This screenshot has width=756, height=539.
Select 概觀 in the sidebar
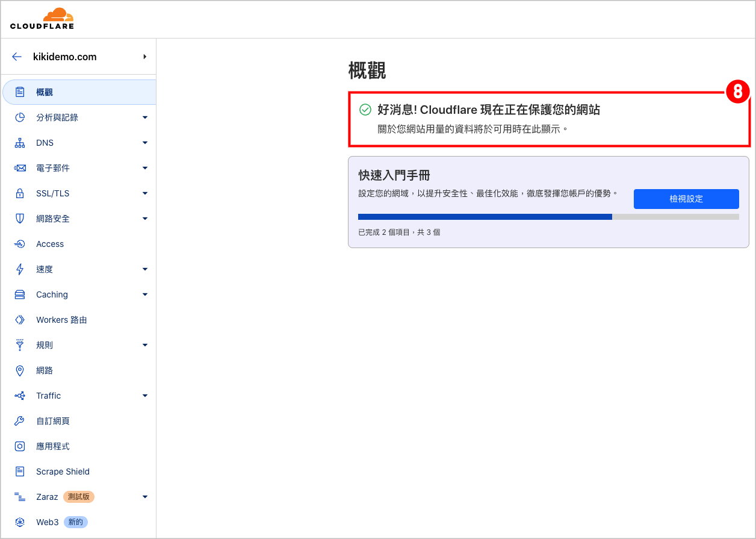pyautogui.click(x=79, y=92)
